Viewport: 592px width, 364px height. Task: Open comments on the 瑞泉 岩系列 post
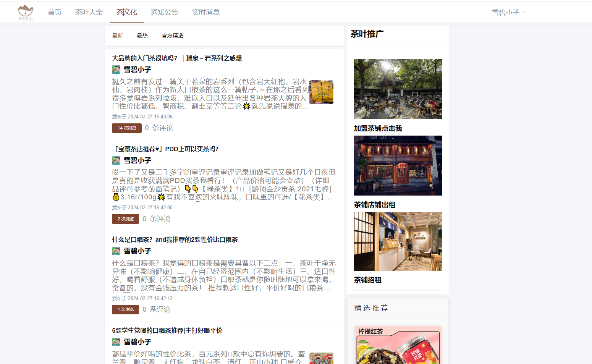pos(159,128)
